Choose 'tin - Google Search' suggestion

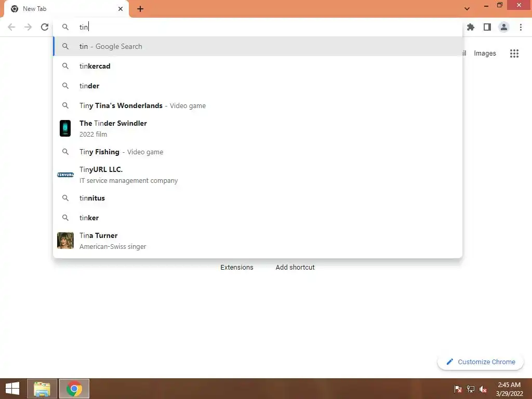pos(258,46)
